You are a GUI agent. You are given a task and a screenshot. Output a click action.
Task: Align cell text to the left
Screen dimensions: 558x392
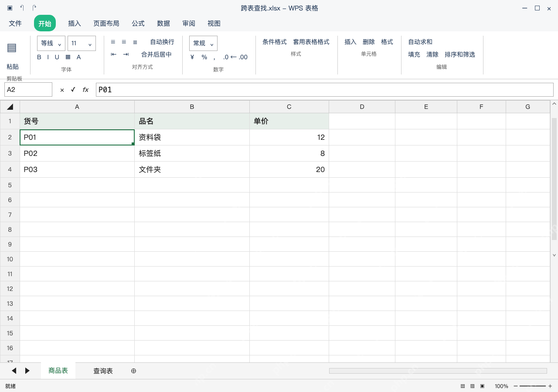[x=113, y=42]
